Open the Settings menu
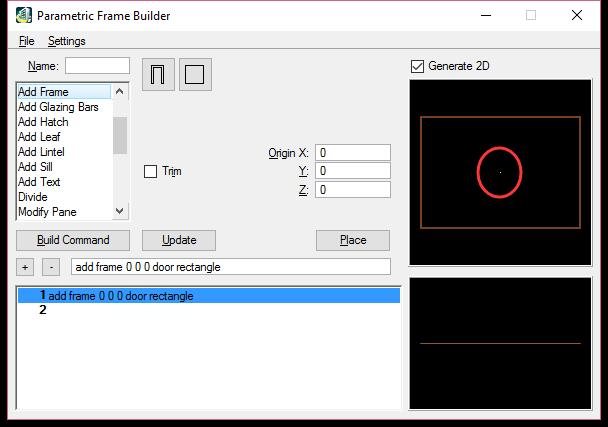Image resolution: width=608 pixels, height=427 pixels. pos(67,41)
